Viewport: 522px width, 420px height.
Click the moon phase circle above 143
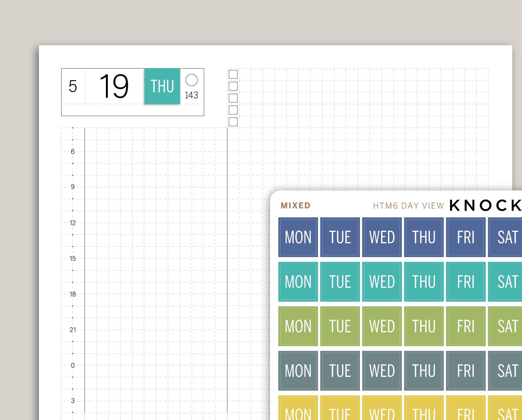[192, 80]
